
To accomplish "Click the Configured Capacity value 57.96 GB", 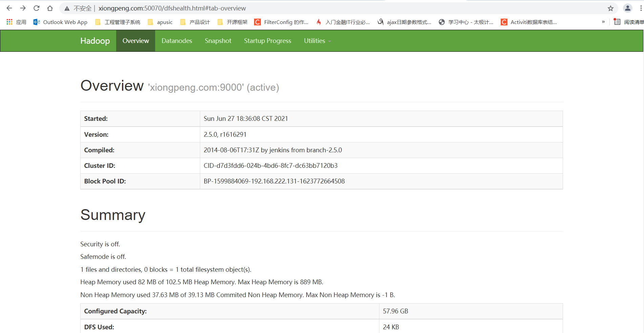I will coord(395,311).
